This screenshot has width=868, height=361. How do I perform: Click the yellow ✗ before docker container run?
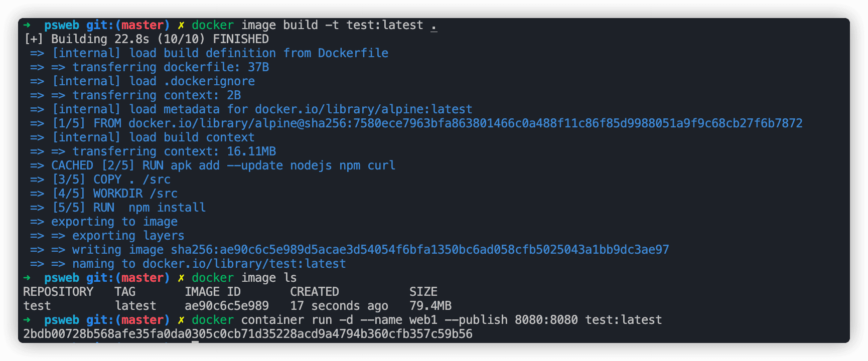181,320
